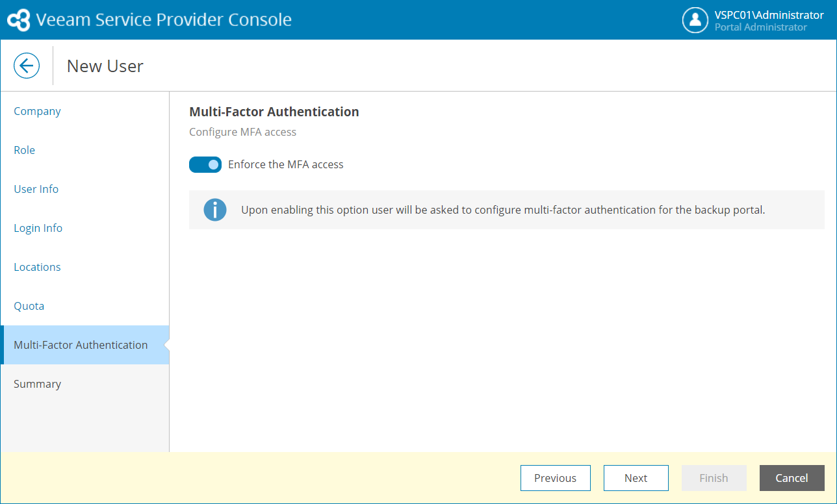Switch to the Login Info step
837x504 pixels.
coord(84,228)
